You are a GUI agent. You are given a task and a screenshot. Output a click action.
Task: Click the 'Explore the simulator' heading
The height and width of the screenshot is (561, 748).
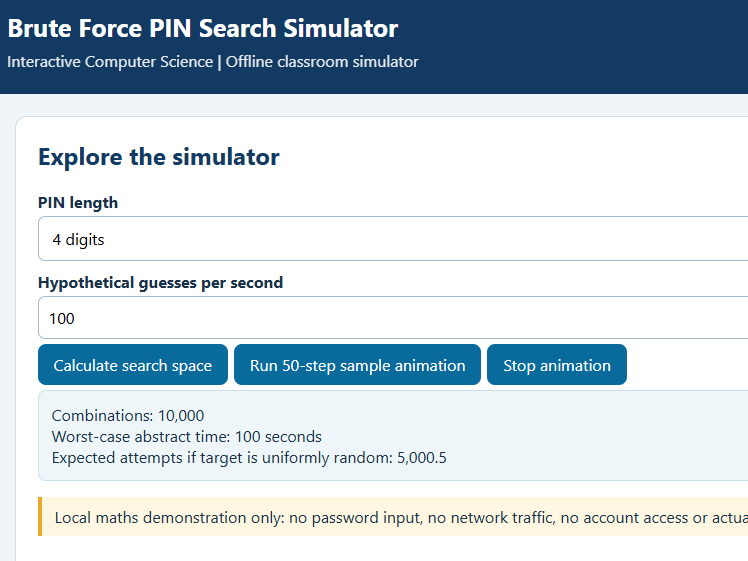point(159,157)
